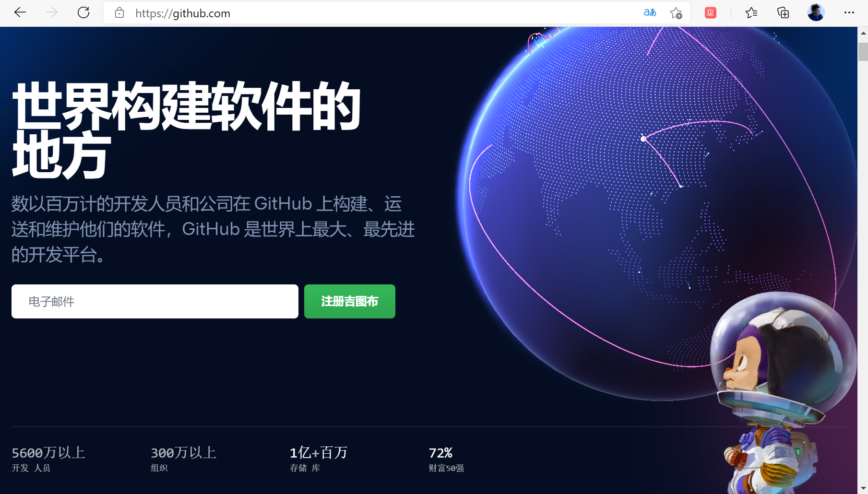Click the green 注册吉图布 sign-up button
868x494 pixels.
pyautogui.click(x=350, y=301)
